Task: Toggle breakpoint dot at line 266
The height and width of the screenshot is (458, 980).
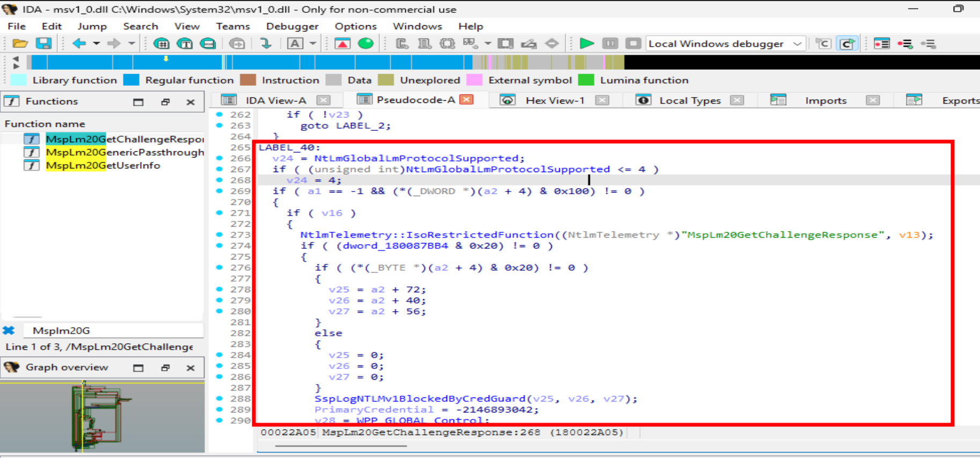Action: (x=220, y=158)
